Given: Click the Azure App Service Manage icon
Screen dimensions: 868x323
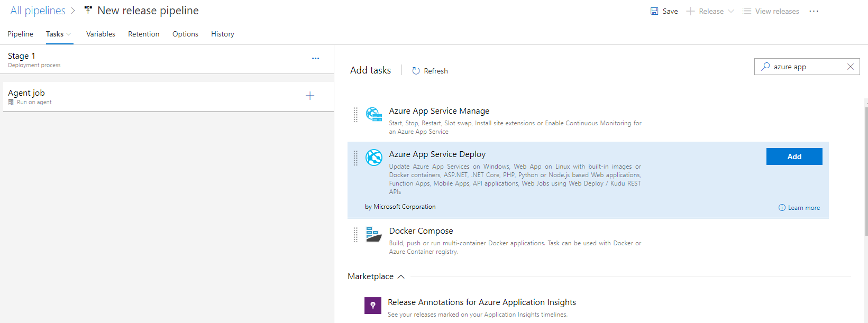Looking at the screenshot, I should click(x=374, y=114).
